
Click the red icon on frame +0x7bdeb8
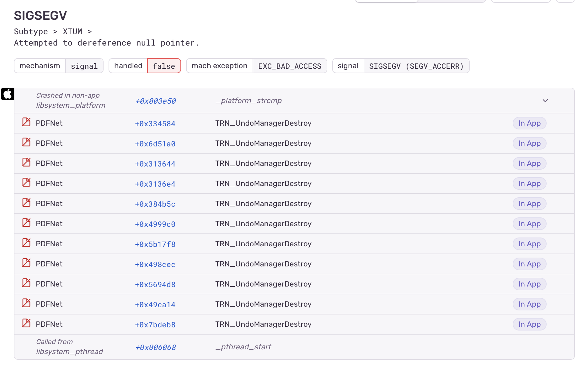click(26, 323)
